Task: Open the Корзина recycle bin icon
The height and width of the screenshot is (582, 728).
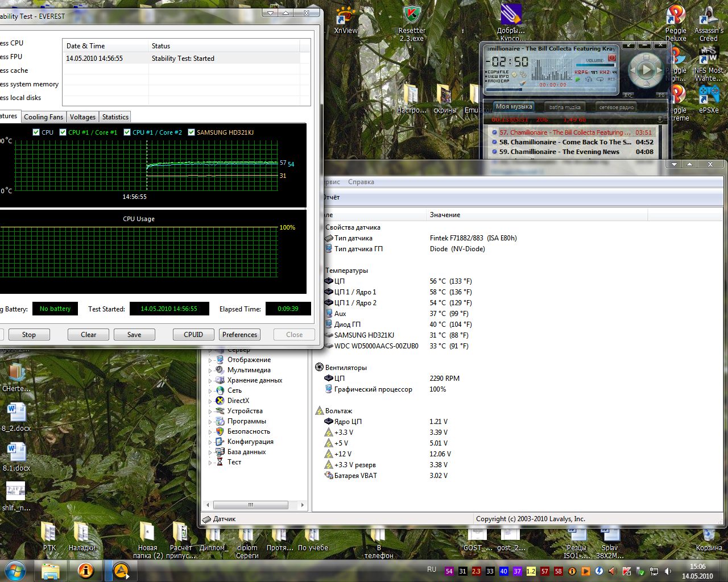Action: pyautogui.click(x=709, y=535)
